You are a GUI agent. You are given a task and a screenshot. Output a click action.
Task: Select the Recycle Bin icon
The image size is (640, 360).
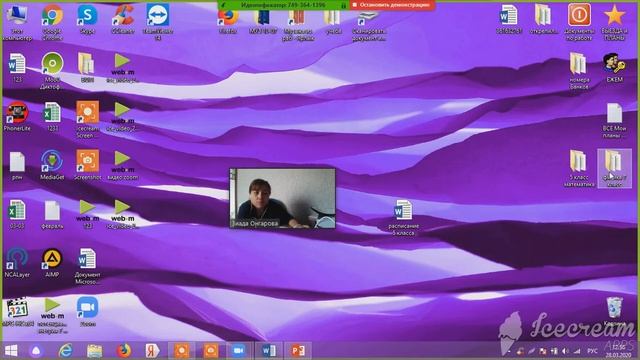pyautogui.click(x=614, y=312)
